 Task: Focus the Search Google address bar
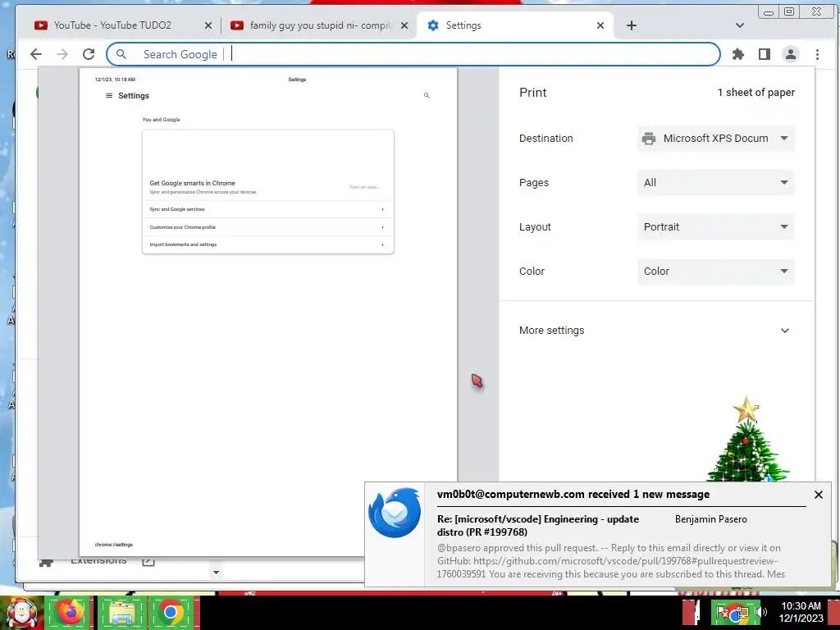pos(413,54)
